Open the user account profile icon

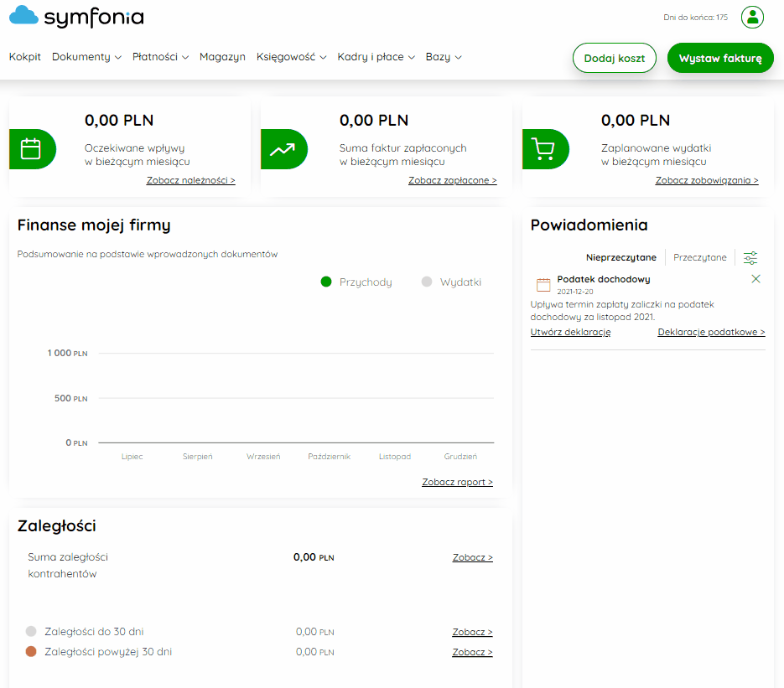(x=752, y=18)
